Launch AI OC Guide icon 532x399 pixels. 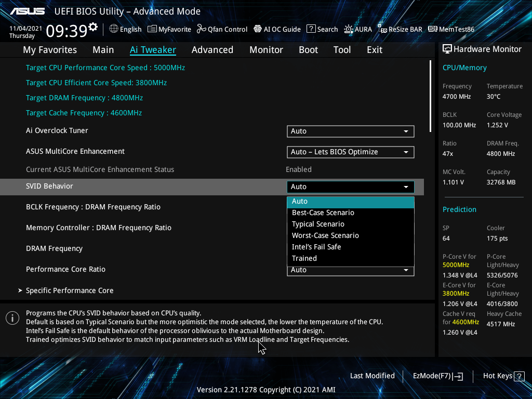[x=258, y=29]
